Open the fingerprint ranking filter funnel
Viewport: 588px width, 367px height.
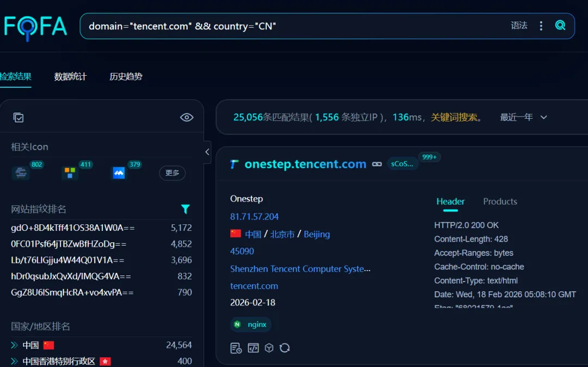coord(185,209)
